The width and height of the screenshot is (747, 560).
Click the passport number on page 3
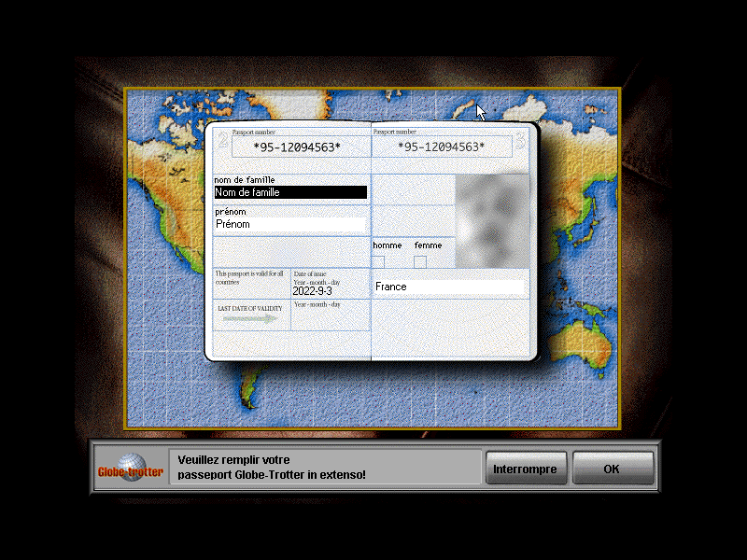(x=441, y=147)
